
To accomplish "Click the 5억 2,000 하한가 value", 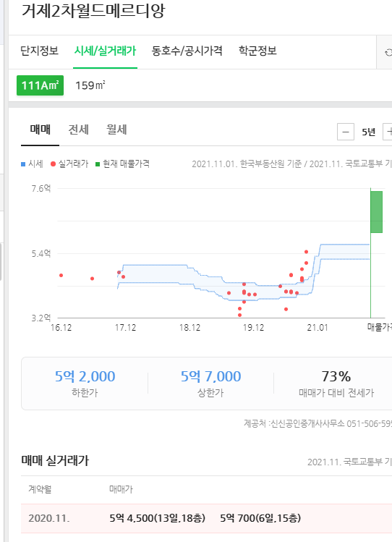I will coord(85,376).
